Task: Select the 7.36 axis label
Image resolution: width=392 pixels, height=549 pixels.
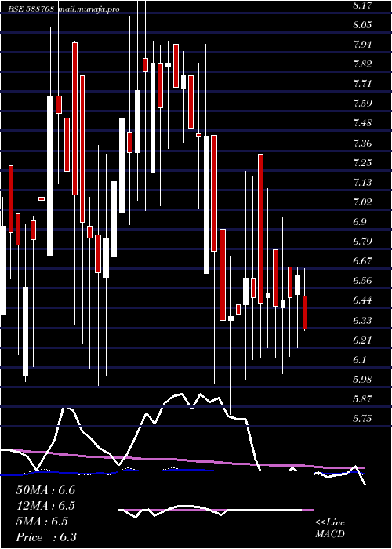Action: click(x=362, y=144)
